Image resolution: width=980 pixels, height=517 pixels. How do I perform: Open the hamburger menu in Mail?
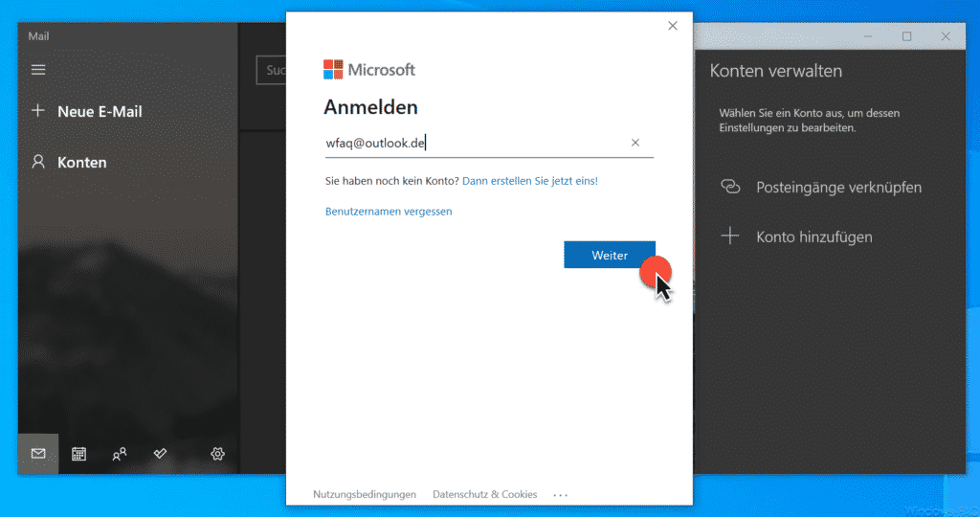38,69
